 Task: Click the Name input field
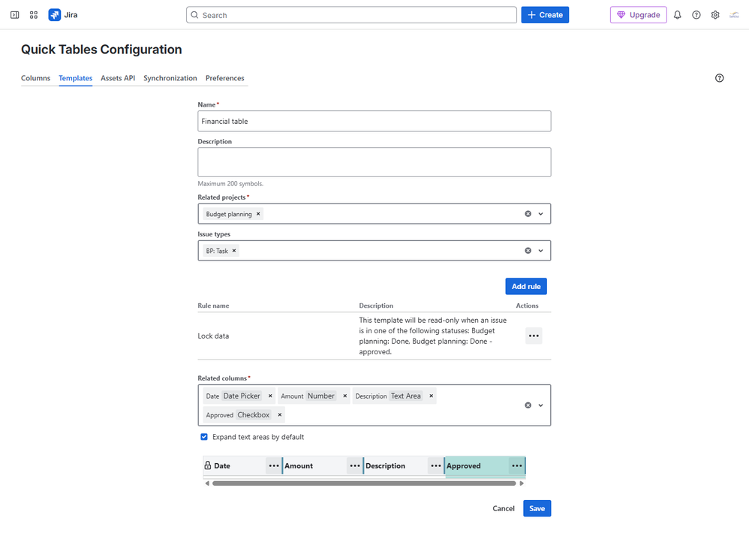374,122
